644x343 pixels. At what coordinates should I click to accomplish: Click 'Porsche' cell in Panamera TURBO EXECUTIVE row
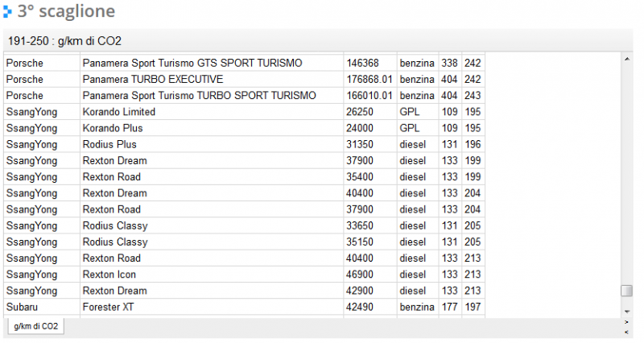point(42,79)
